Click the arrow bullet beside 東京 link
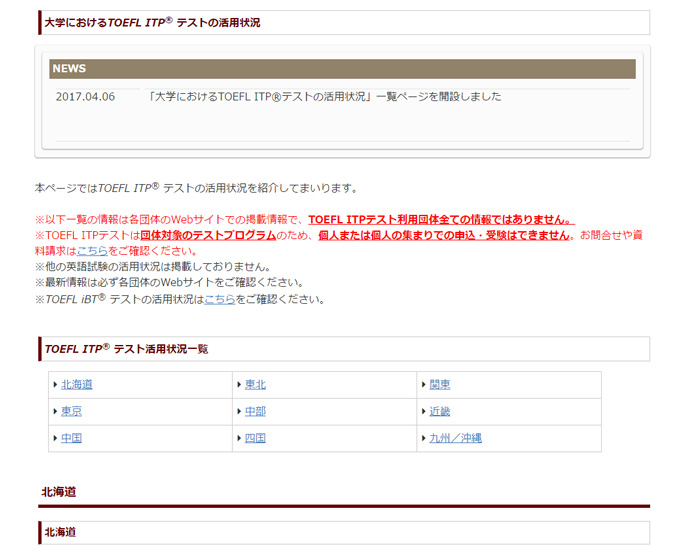This screenshot has height=552, width=695. (55, 411)
